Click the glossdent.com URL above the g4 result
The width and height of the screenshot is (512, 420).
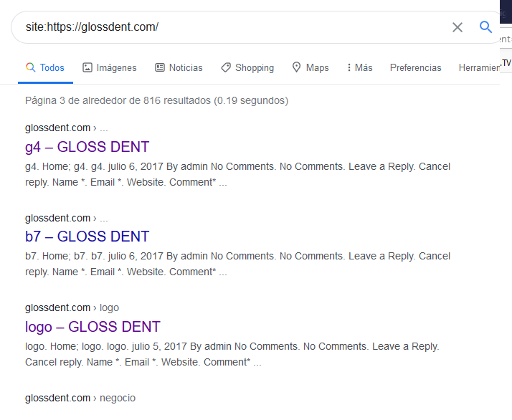click(x=66, y=128)
